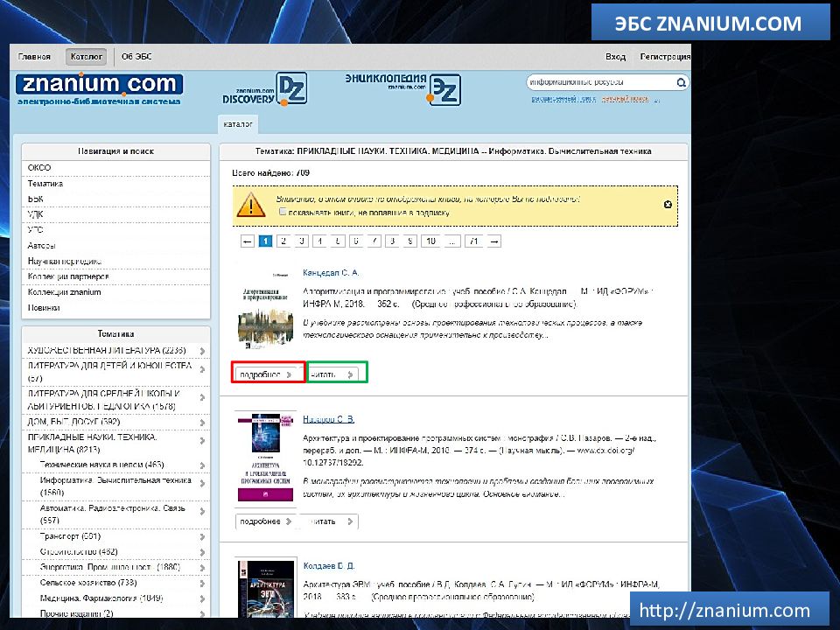Open the расширенный поиск link

pos(563,99)
